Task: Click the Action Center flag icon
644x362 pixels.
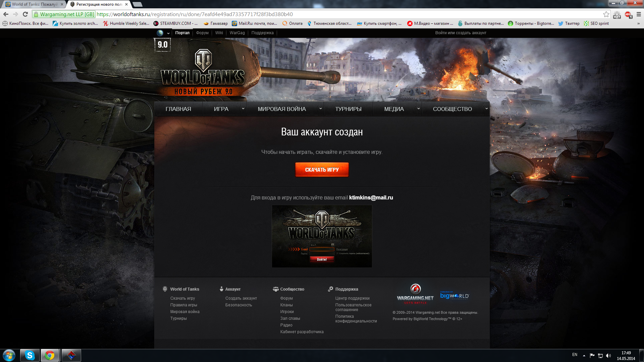Action: point(592,356)
